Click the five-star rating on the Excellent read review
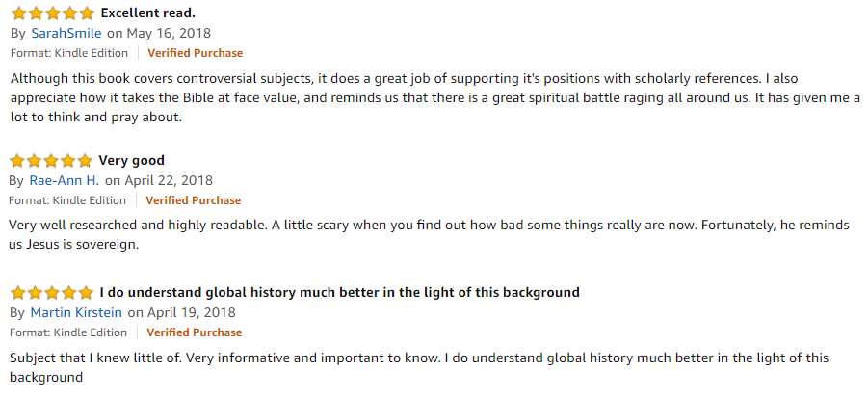Viewport: 868px width, 398px height. click(53, 13)
